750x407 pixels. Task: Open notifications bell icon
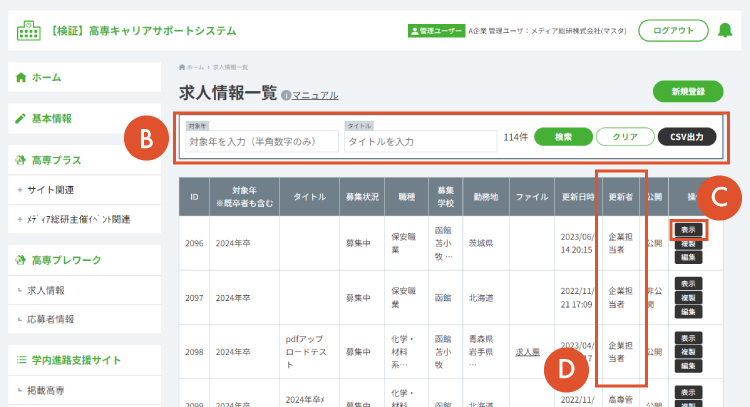pos(725,31)
